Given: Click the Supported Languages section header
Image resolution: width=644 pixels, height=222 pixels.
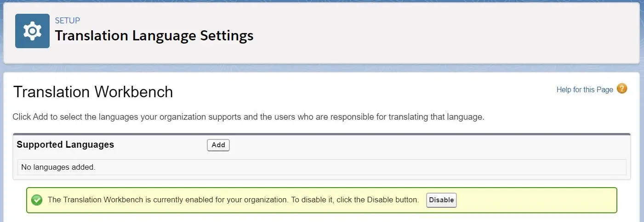Looking at the screenshot, I should point(65,144).
